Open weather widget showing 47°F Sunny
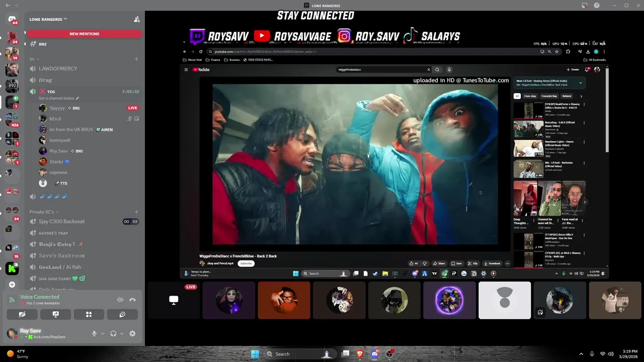644x362 pixels. (x=18, y=354)
